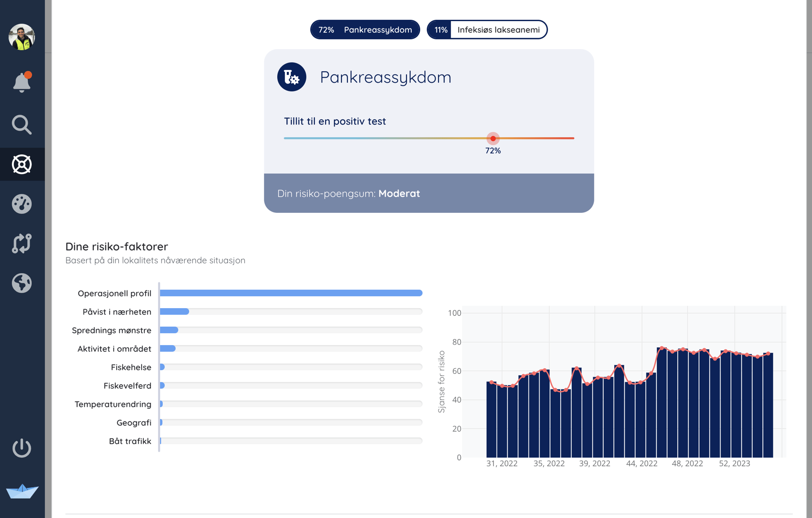The image size is (812, 518).
Task: Select the 72% Pankreassykdom tab
Action: (365, 30)
